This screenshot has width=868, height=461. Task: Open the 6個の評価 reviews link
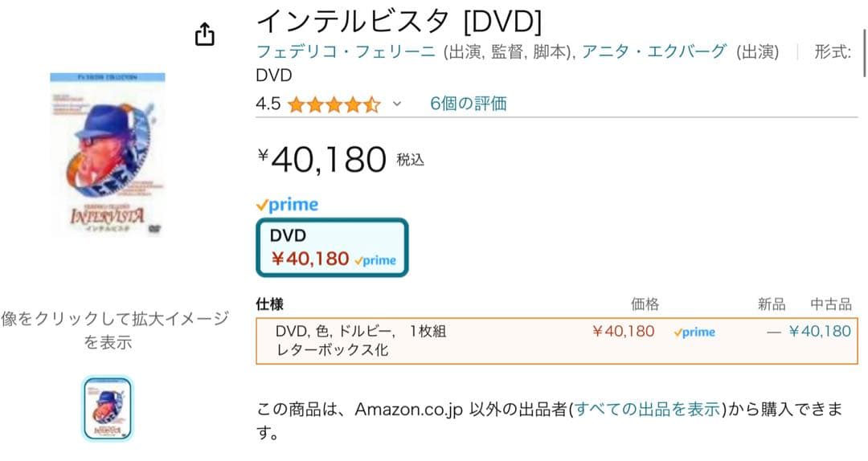pyautogui.click(x=468, y=104)
